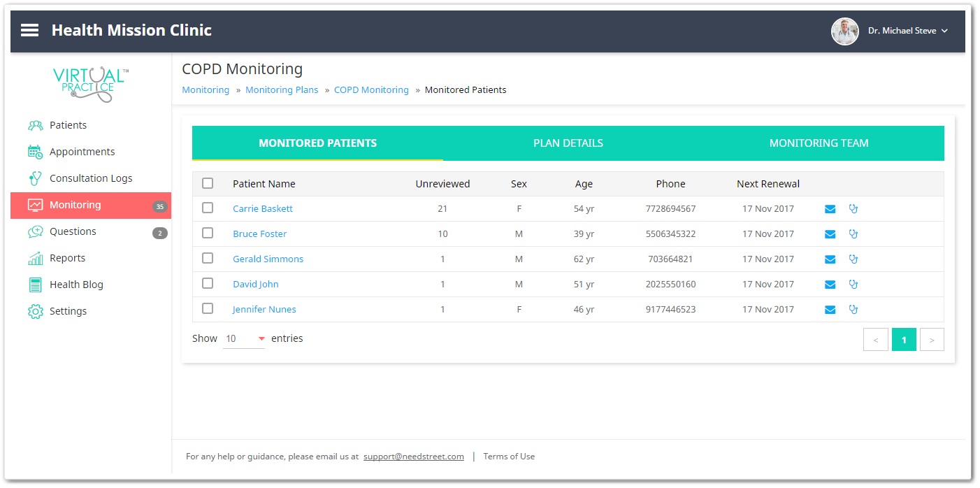Click the Patient Name column header
980x488 pixels.
[264, 184]
